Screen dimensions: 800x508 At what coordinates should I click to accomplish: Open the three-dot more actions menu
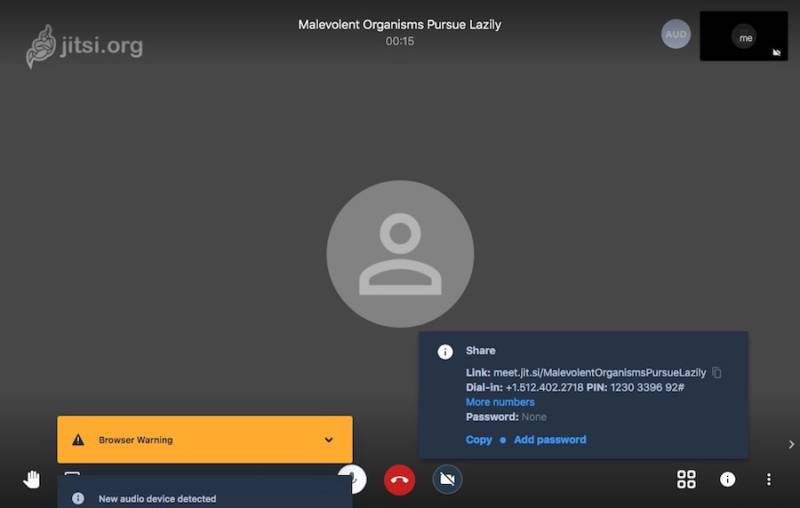click(x=769, y=479)
